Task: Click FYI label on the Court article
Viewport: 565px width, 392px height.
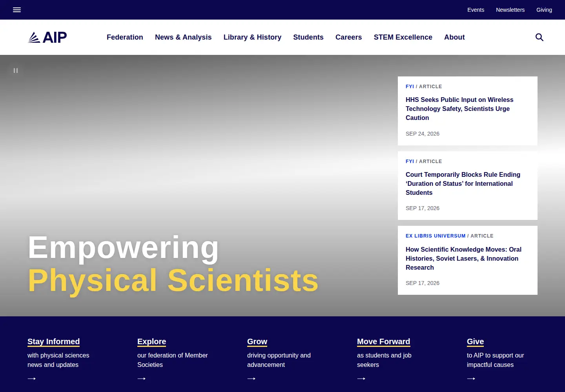Action: click(410, 162)
